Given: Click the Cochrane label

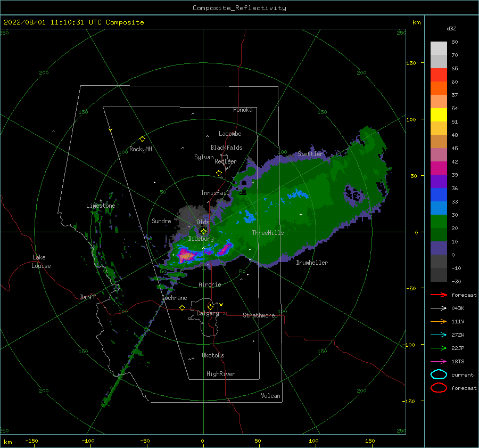Looking at the screenshot, I should [174, 298].
